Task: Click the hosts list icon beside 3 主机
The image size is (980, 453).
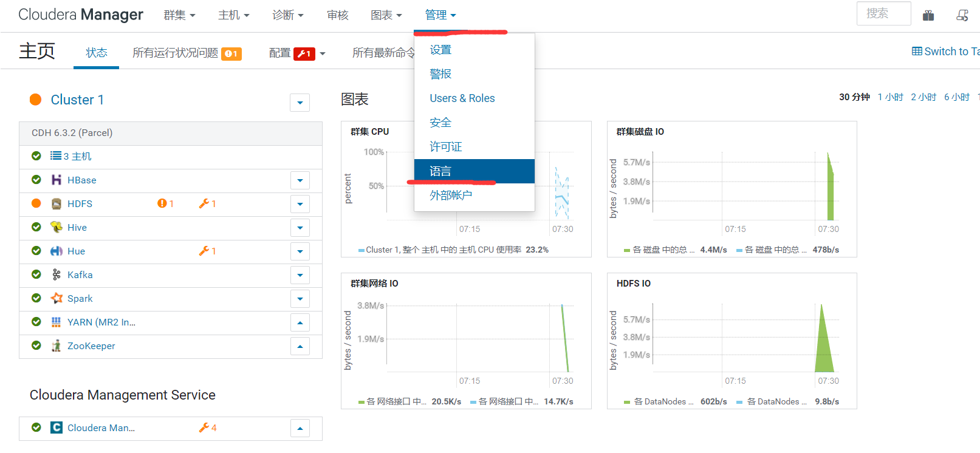Action: click(56, 156)
